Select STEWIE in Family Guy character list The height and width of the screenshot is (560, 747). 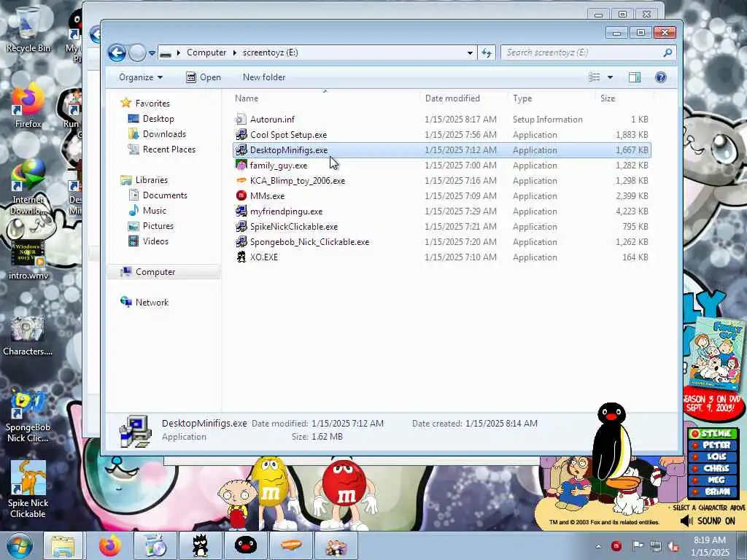tap(713, 433)
